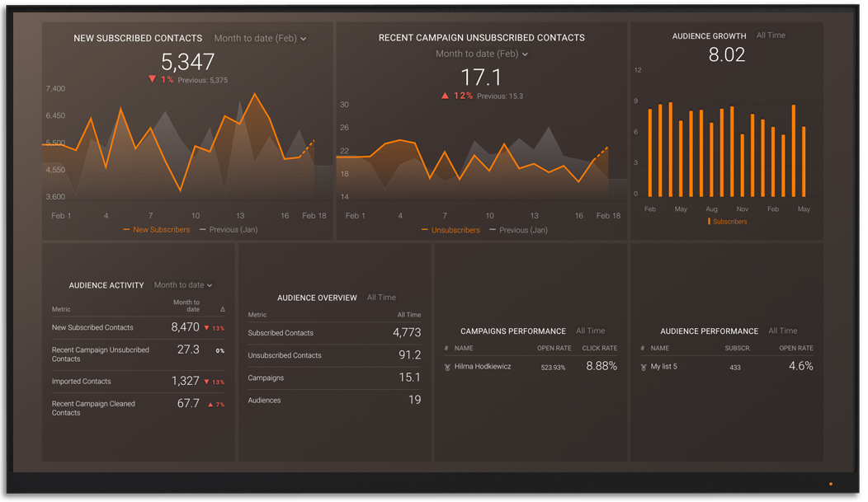Click the up arrow in Recent Campaign Cleaned row
This screenshot has height=502, width=868.
(211, 405)
